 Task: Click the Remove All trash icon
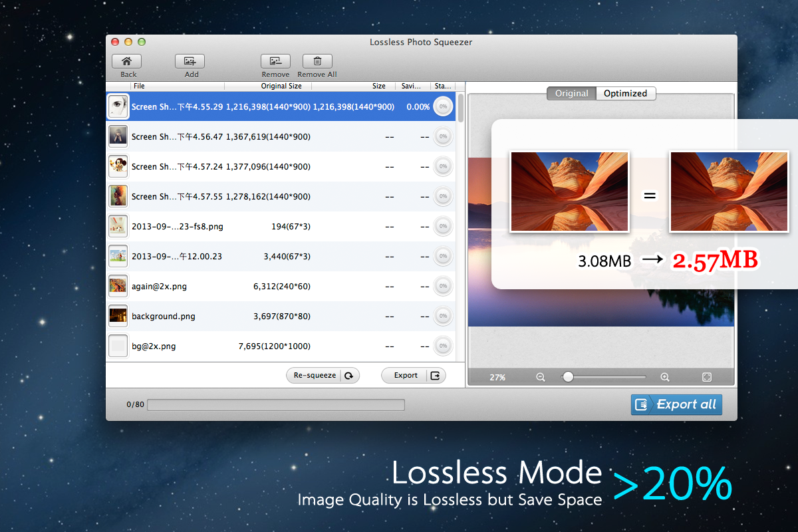317,61
